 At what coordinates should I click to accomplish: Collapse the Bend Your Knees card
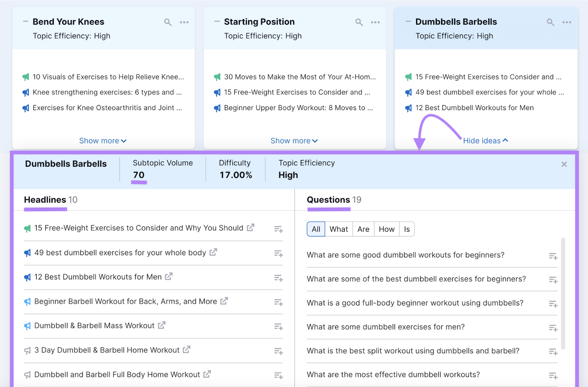[x=25, y=22]
